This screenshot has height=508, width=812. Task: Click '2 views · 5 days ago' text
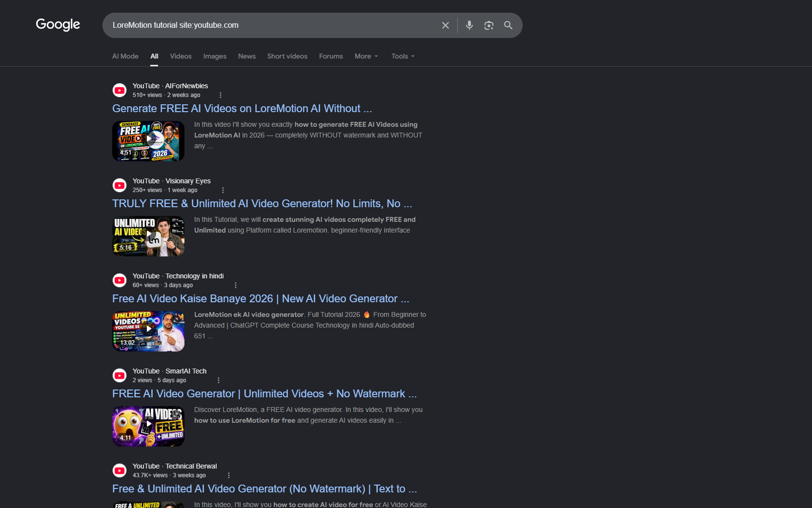point(160,380)
